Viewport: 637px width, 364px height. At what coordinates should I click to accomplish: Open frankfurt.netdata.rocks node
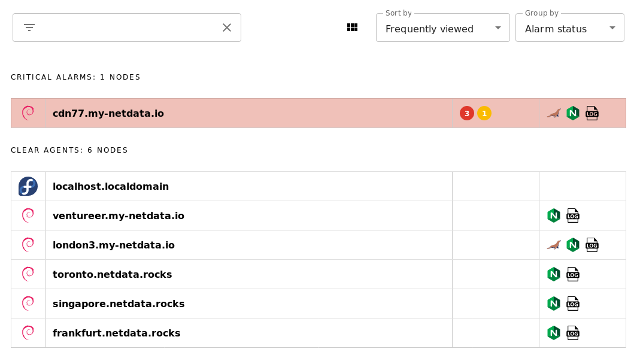coord(116,333)
